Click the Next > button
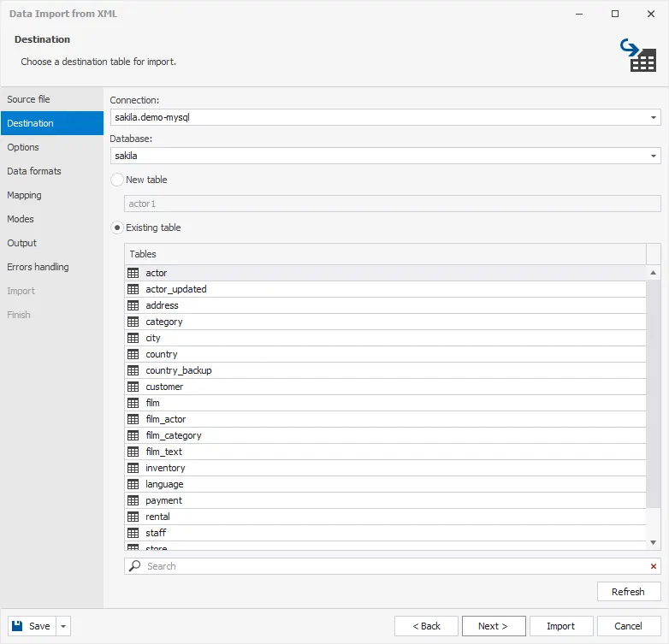Viewport: 669px width, 644px height. pos(494,626)
